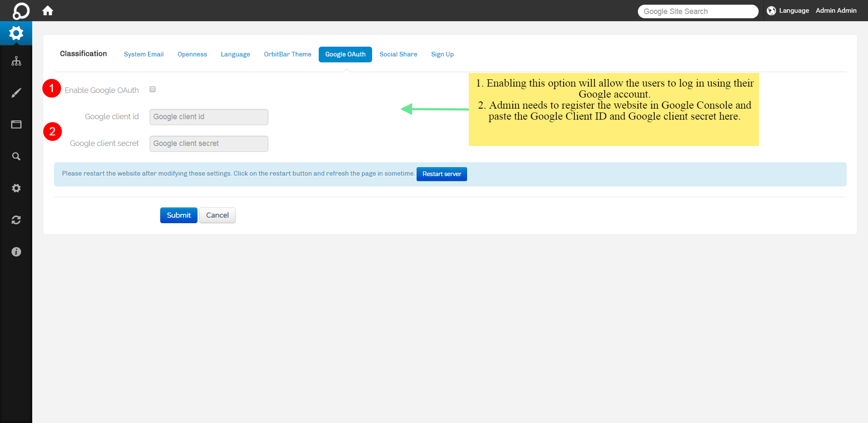
Task: Select the large active settings gear icon
Action: pos(16,33)
